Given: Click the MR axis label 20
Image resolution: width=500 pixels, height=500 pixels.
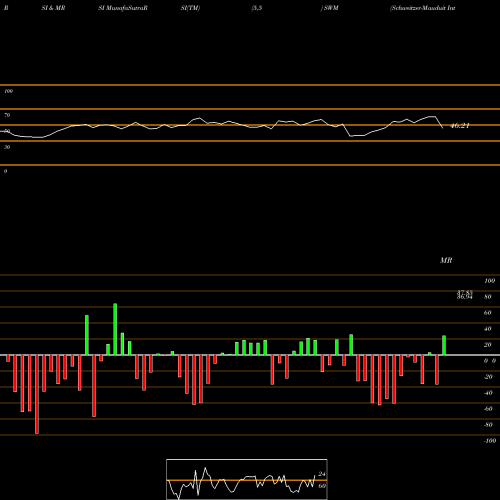Looking at the screenshot, I should click(x=488, y=345).
